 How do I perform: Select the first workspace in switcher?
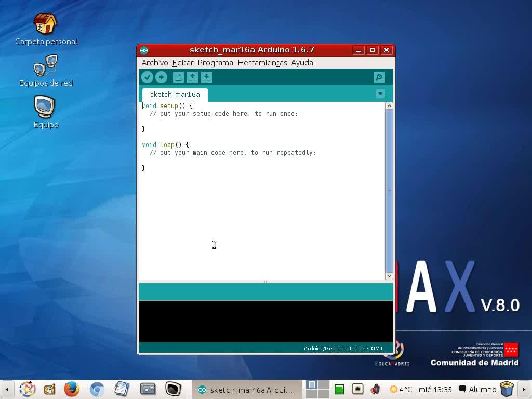coord(312,385)
